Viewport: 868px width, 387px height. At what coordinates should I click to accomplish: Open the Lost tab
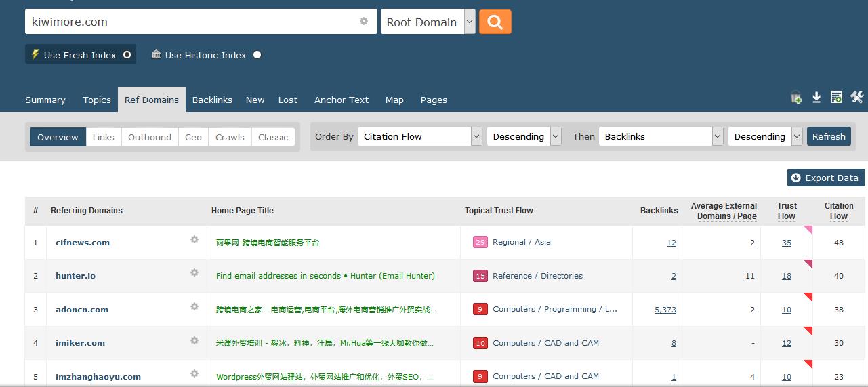point(288,100)
